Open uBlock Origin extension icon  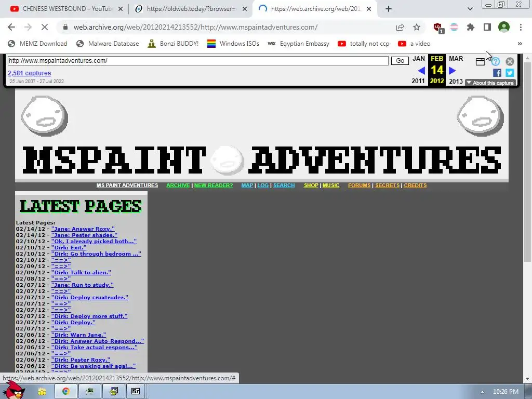point(438,28)
